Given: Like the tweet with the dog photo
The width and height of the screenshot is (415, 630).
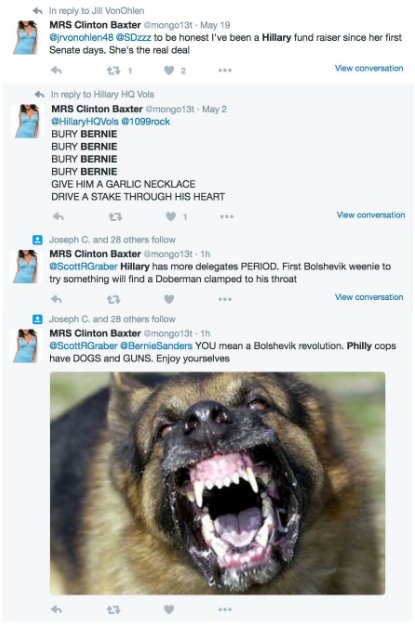Looking at the screenshot, I should point(169,610).
